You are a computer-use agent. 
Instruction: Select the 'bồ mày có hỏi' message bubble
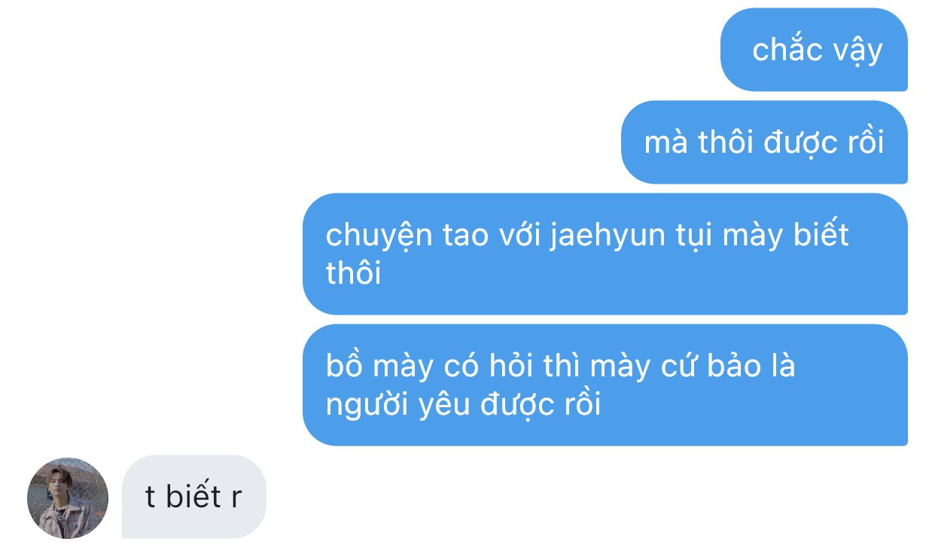(x=605, y=385)
